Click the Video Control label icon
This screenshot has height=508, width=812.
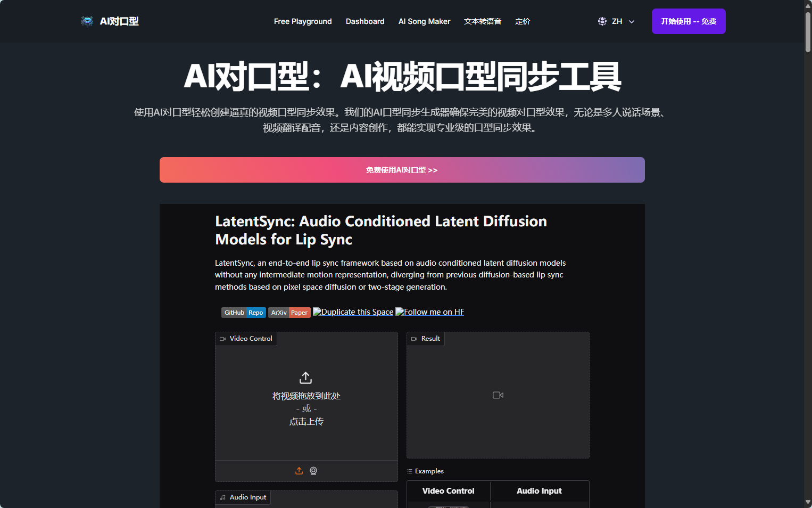pos(223,339)
